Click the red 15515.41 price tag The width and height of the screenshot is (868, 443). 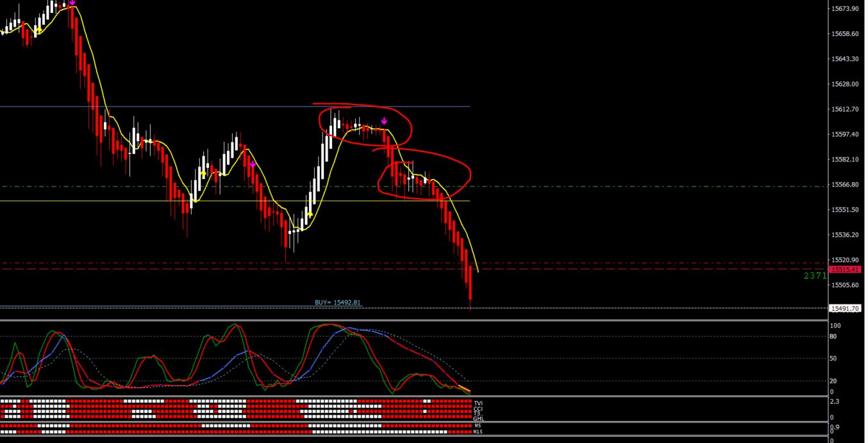(844, 269)
